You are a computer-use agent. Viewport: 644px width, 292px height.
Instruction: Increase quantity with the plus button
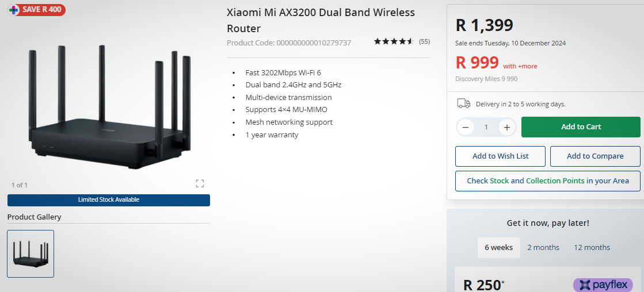tap(506, 127)
